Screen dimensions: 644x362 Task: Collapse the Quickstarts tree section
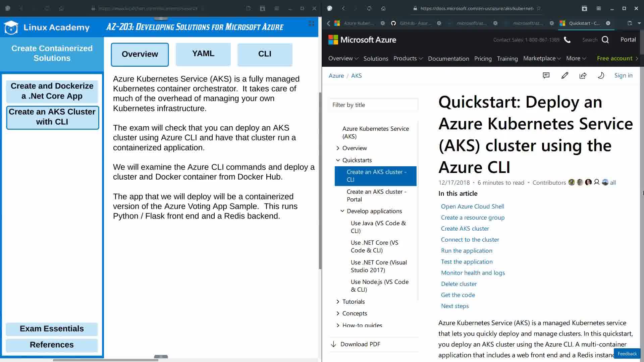[338, 160]
